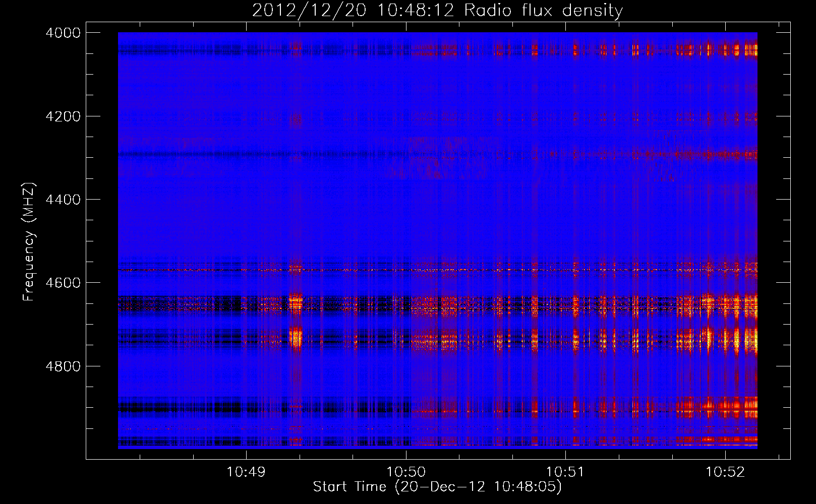Click the 10:51 time axis label
The width and height of the screenshot is (816, 504).
pyautogui.click(x=566, y=472)
